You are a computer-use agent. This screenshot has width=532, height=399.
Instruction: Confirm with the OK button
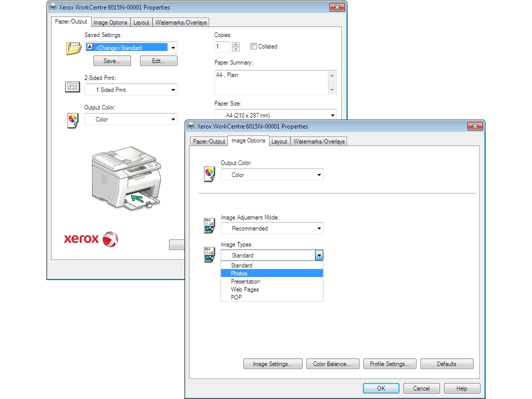click(x=381, y=388)
